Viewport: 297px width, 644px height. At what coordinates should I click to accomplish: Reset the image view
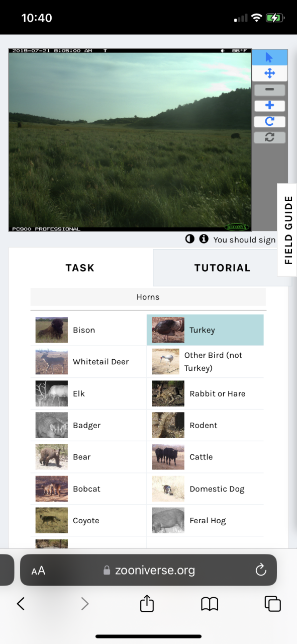(x=269, y=137)
